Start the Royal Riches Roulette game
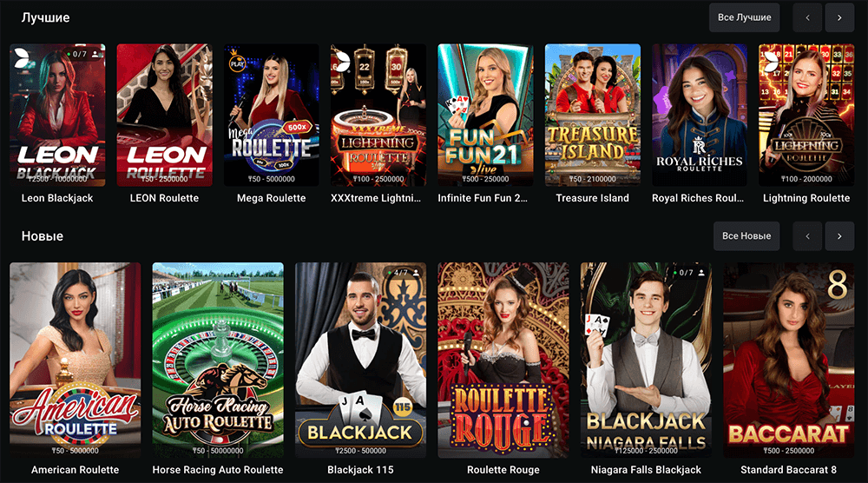Viewport: 868px width, 483px height. point(700,116)
